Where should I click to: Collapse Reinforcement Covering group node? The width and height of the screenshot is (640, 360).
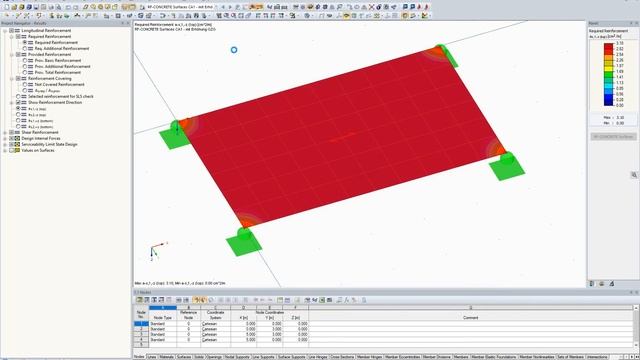click(x=11, y=78)
